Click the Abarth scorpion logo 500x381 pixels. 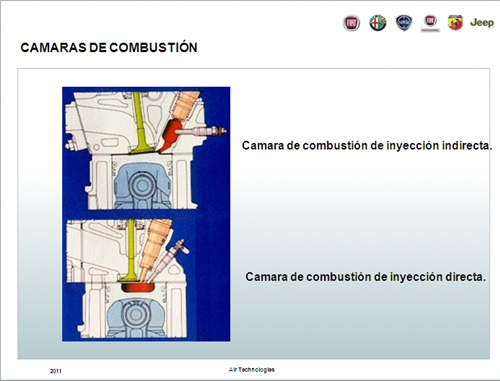[455, 23]
